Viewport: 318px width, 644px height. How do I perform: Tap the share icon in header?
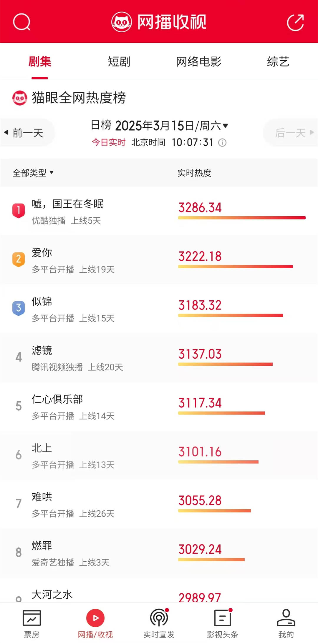click(x=295, y=22)
